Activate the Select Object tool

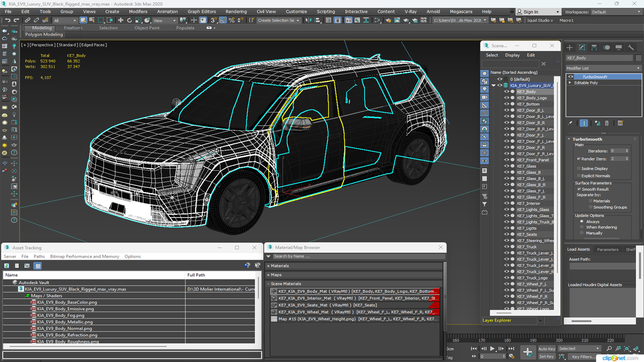(x=83, y=20)
